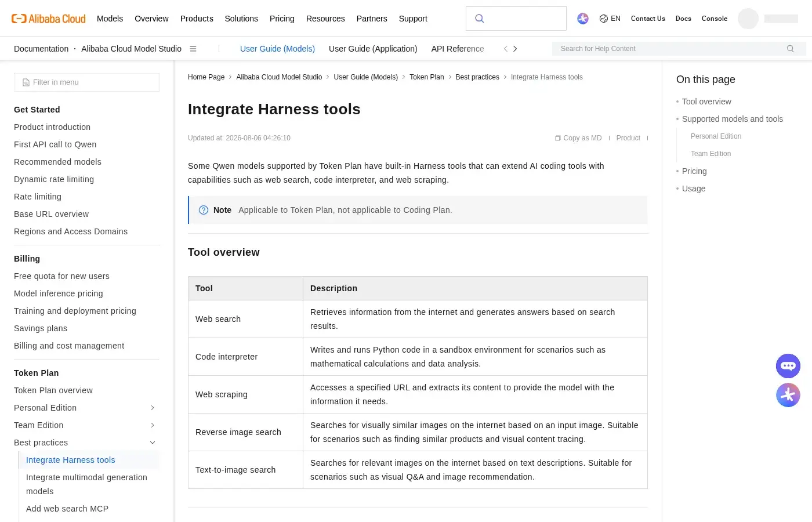This screenshot has height=522, width=812.
Task: Open the floating AI assistant star button
Action: (788, 395)
